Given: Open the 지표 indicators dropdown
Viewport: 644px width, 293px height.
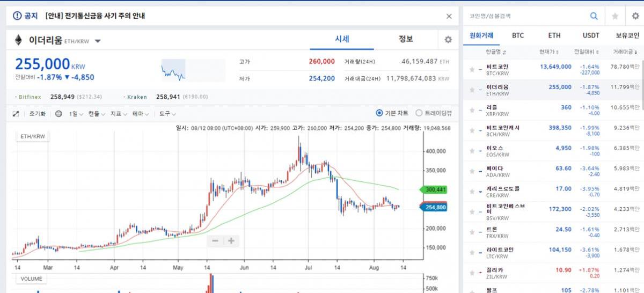Looking at the screenshot, I should click(x=119, y=114).
